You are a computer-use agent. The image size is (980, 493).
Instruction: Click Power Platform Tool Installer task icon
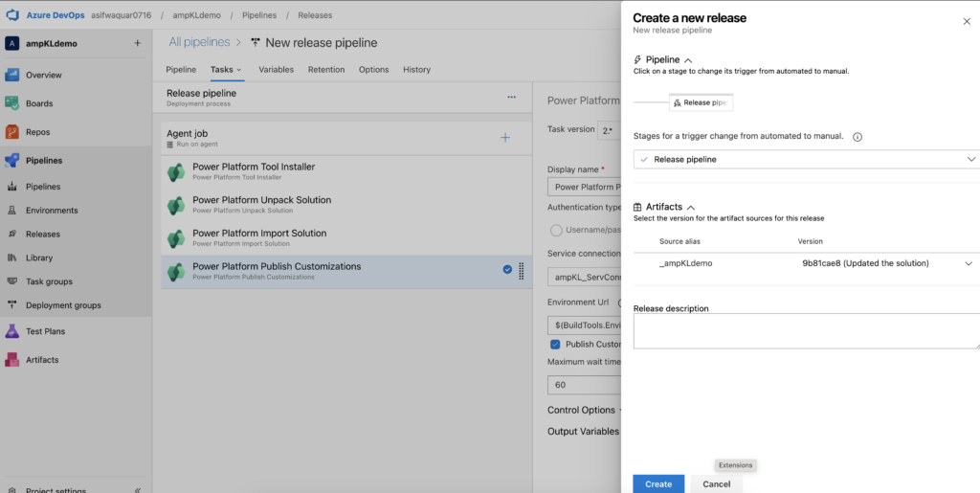176,171
